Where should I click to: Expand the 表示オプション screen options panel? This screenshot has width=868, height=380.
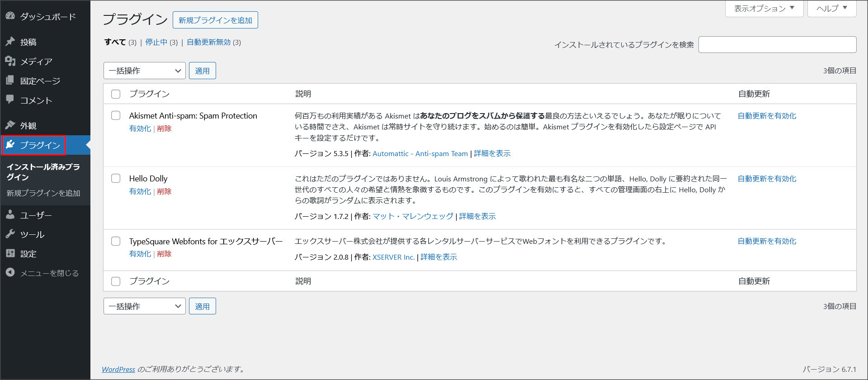764,8
